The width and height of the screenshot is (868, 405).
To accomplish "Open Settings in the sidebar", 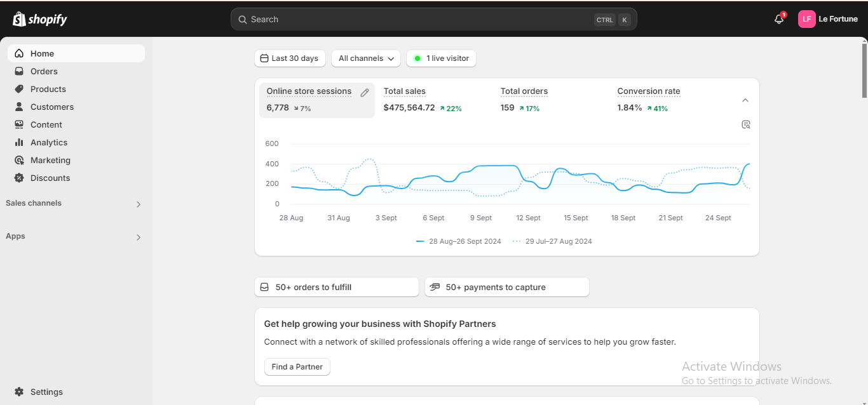I will coord(76,392).
